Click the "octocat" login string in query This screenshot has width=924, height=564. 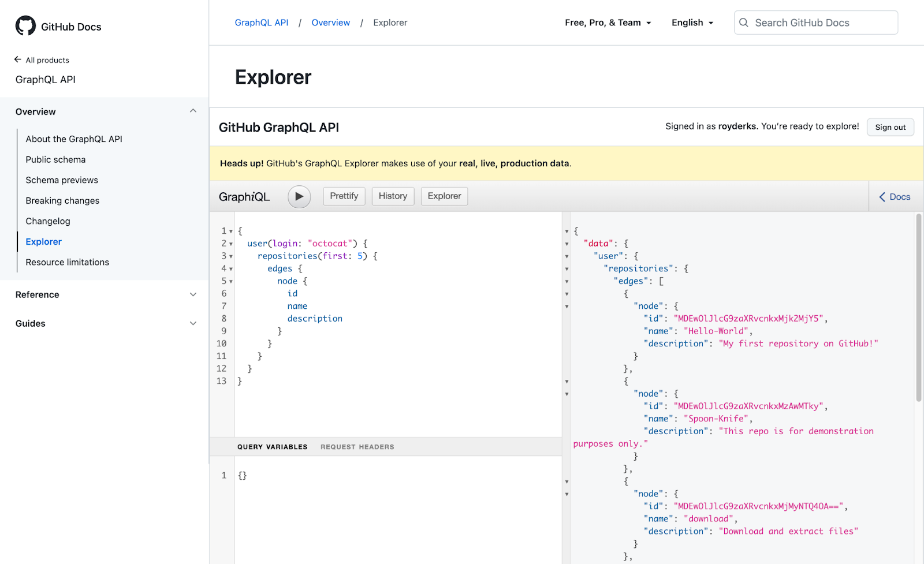pos(330,244)
